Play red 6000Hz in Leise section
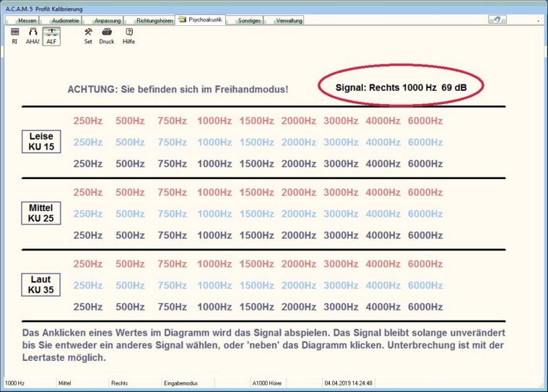 [x=425, y=121]
